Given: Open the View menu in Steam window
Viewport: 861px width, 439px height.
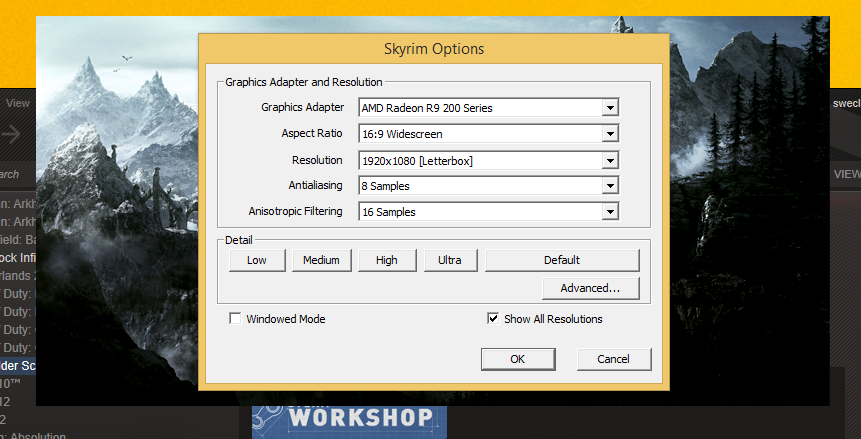Looking at the screenshot, I should (18, 103).
